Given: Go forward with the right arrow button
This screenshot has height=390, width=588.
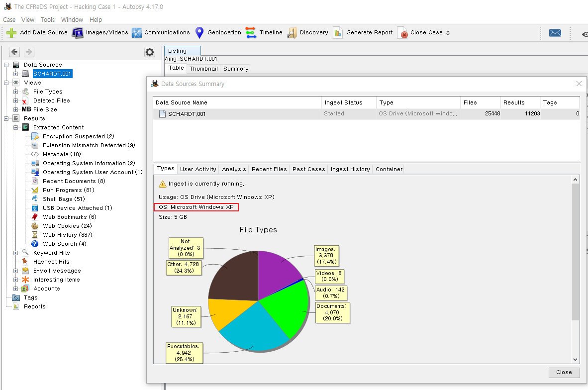Looking at the screenshot, I should (x=29, y=52).
